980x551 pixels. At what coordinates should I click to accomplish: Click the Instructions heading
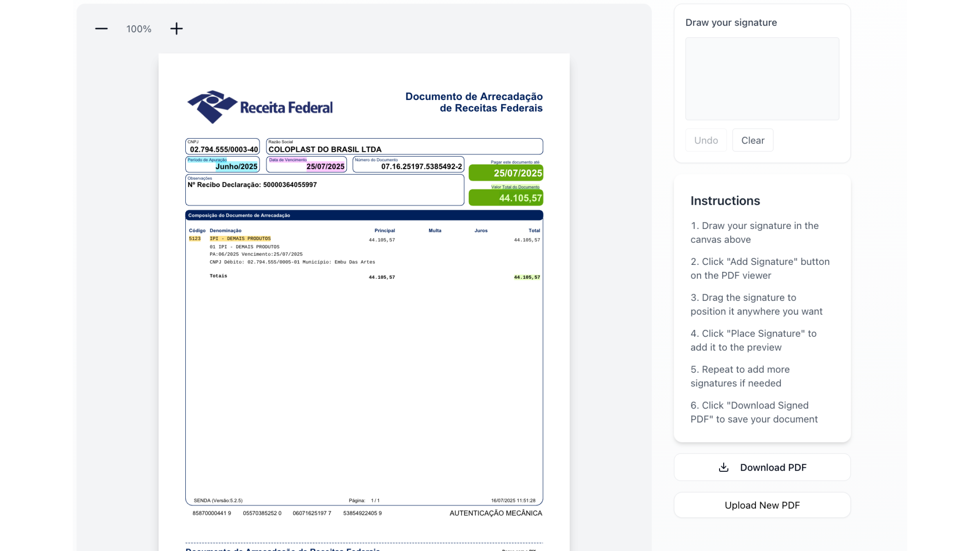(725, 201)
